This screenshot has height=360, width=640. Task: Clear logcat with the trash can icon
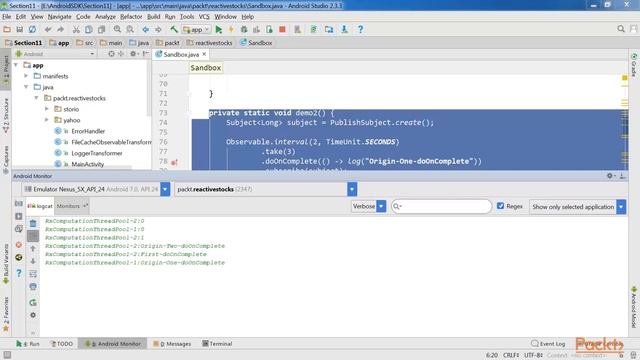click(x=33, y=223)
